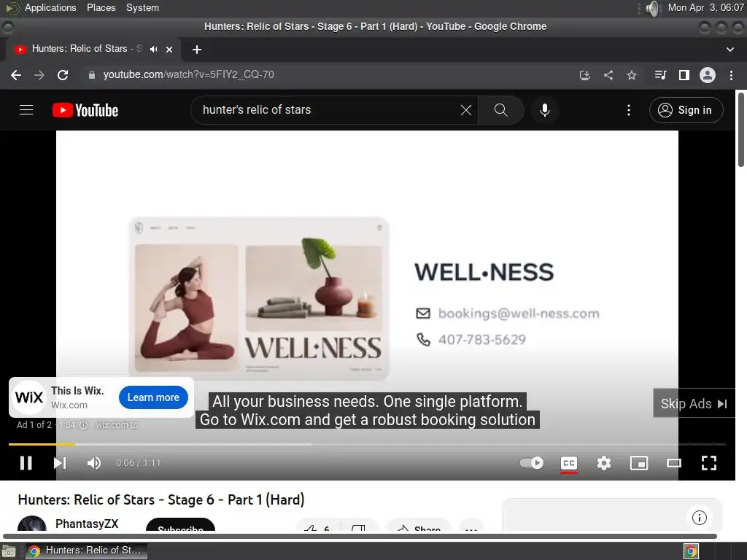747x560 pixels.
Task: Click the info icon in side panel
Action: click(699, 518)
